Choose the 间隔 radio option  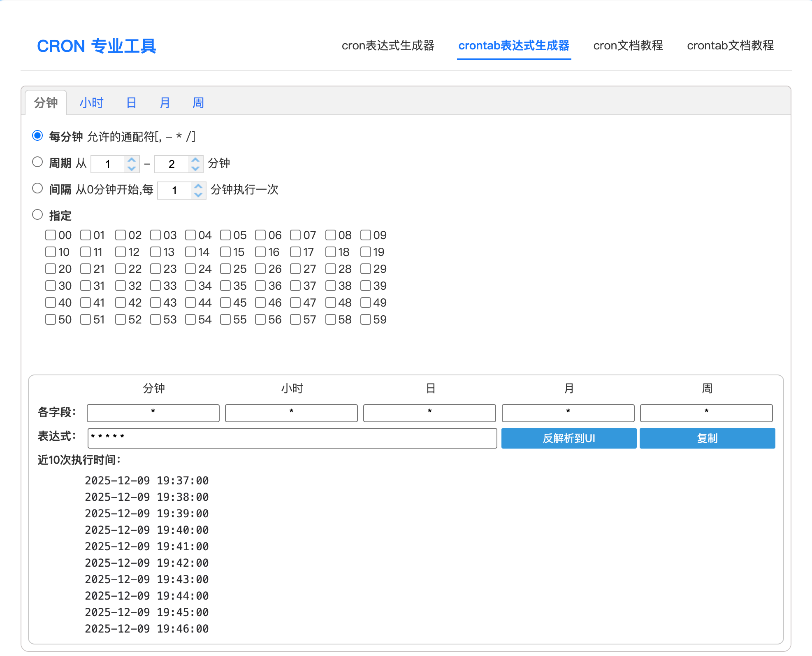click(37, 188)
